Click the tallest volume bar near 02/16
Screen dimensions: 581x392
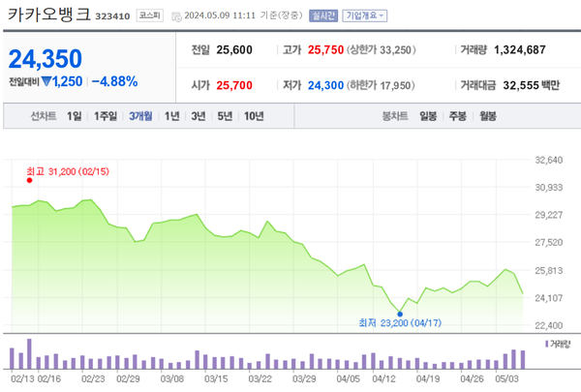click(x=29, y=353)
